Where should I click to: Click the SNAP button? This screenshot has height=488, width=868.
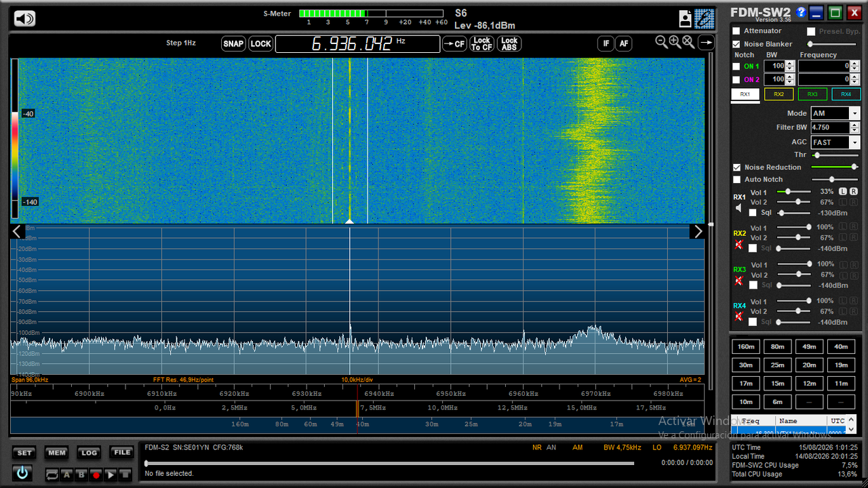(233, 44)
